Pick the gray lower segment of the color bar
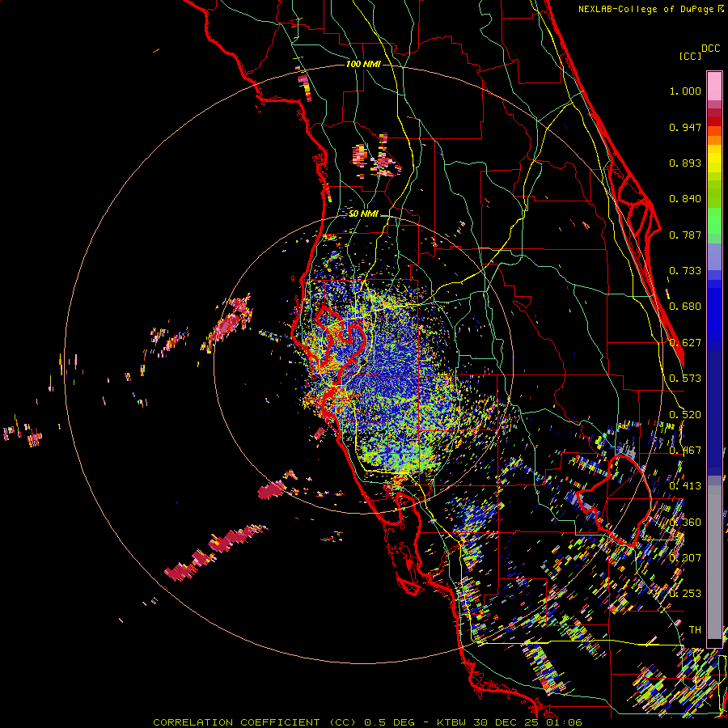 coord(714,562)
